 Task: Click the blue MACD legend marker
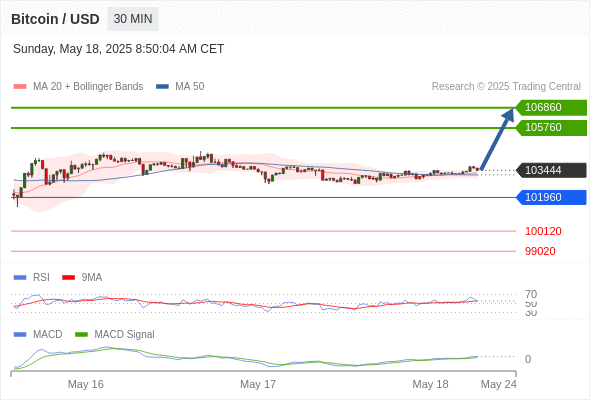coord(20,335)
